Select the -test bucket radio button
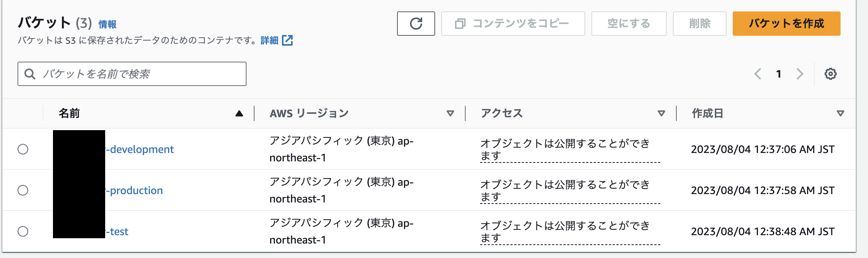Image resolution: width=868 pixels, height=258 pixels. click(24, 231)
